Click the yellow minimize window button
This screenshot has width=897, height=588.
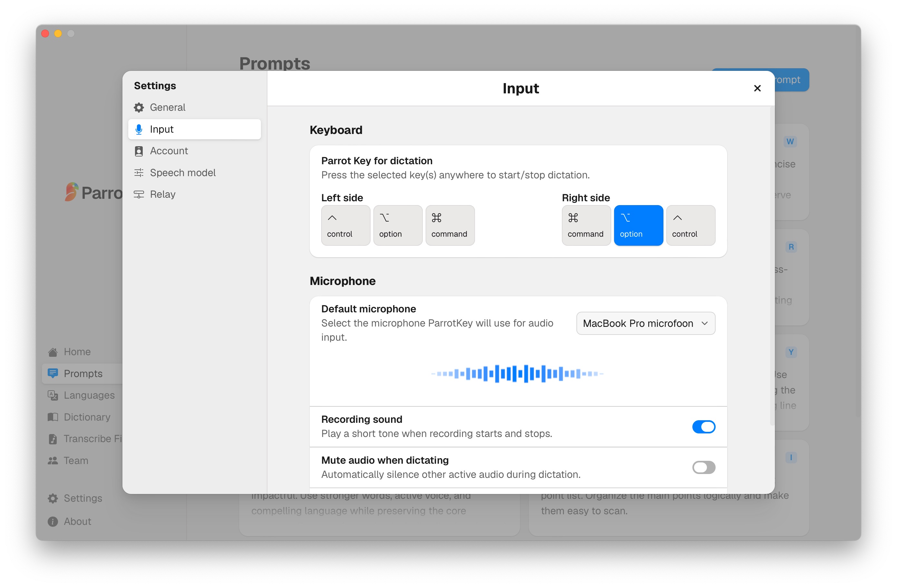tap(58, 33)
